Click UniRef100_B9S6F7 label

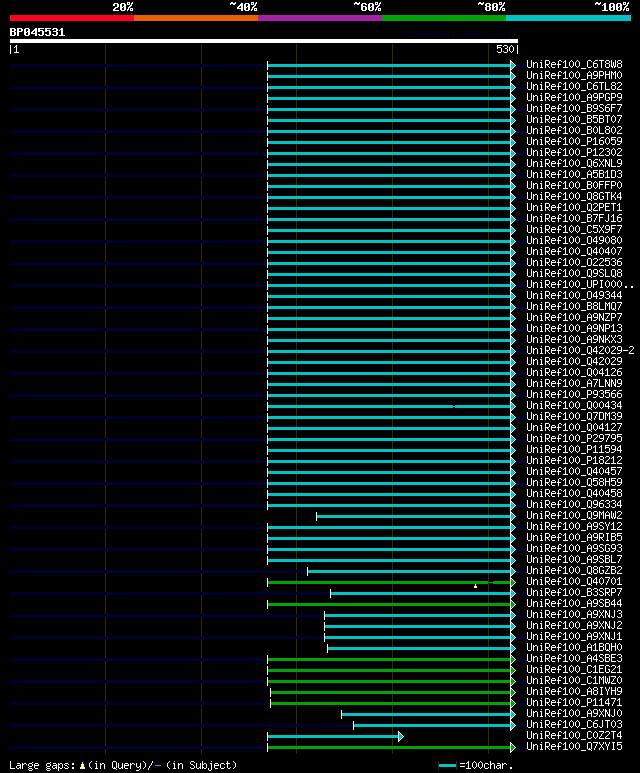[574, 108]
